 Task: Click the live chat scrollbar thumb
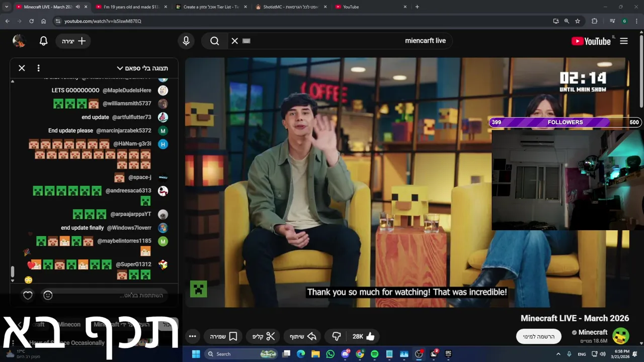(13, 272)
